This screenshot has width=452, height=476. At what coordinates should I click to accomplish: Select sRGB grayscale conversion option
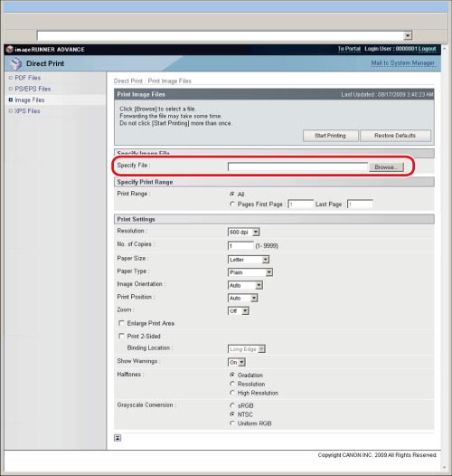point(232,405)
